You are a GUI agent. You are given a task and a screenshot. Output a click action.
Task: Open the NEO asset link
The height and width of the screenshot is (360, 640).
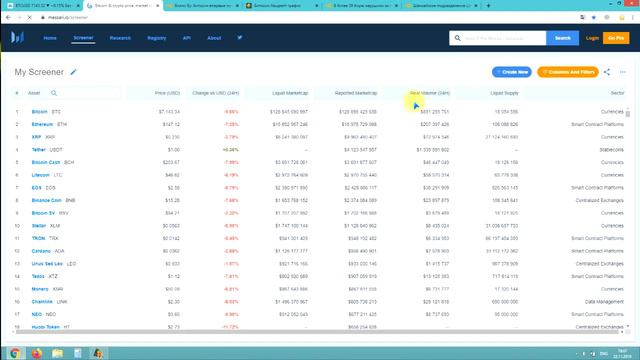(36, 314)
